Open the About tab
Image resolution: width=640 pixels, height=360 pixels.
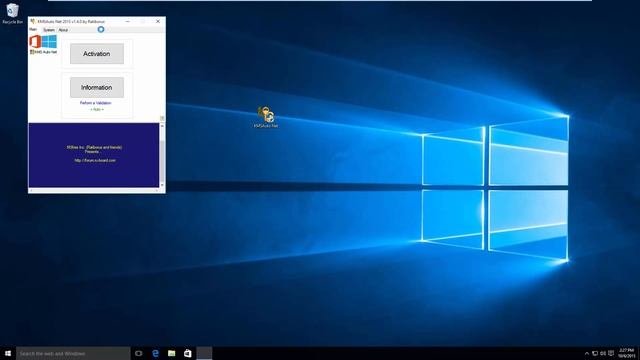click(63, 30)
